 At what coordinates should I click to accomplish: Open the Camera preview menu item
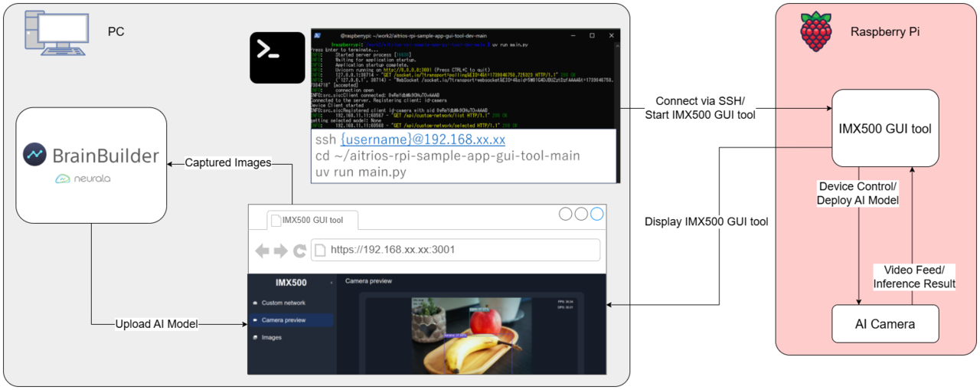click(291, 320)
